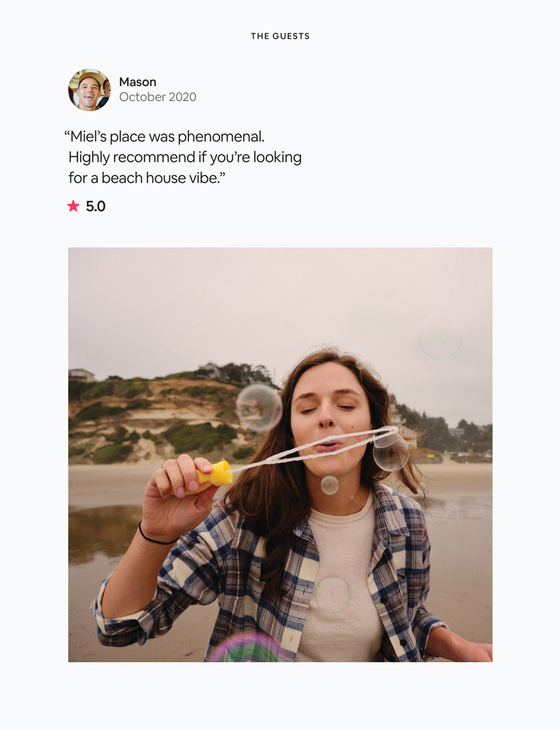The width and height of the screenshot is (560, 730).
Task: Click the 5.0 rating score
Action: tap(96, 206)
